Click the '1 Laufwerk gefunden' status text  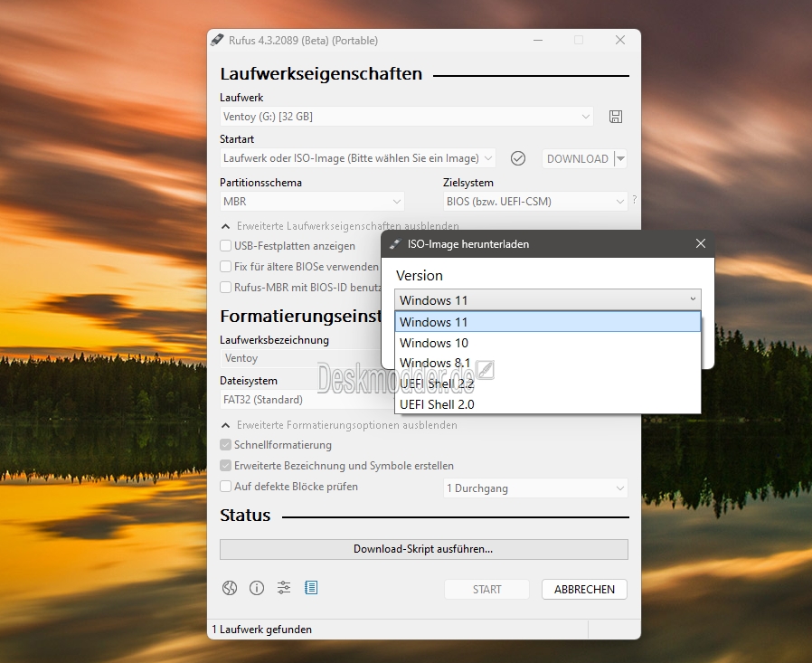pyautogui.click(x=261, y=630)
